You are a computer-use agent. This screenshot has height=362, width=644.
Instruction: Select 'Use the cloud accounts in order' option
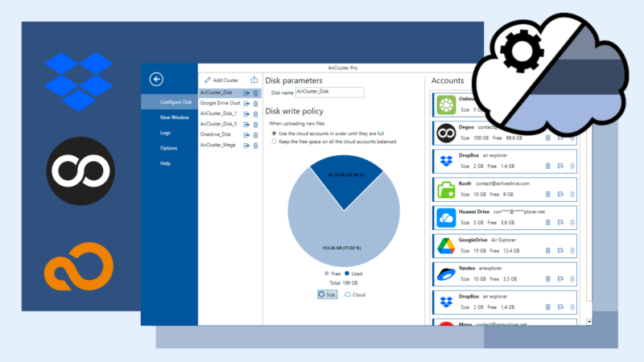click(x=274, y=134)
